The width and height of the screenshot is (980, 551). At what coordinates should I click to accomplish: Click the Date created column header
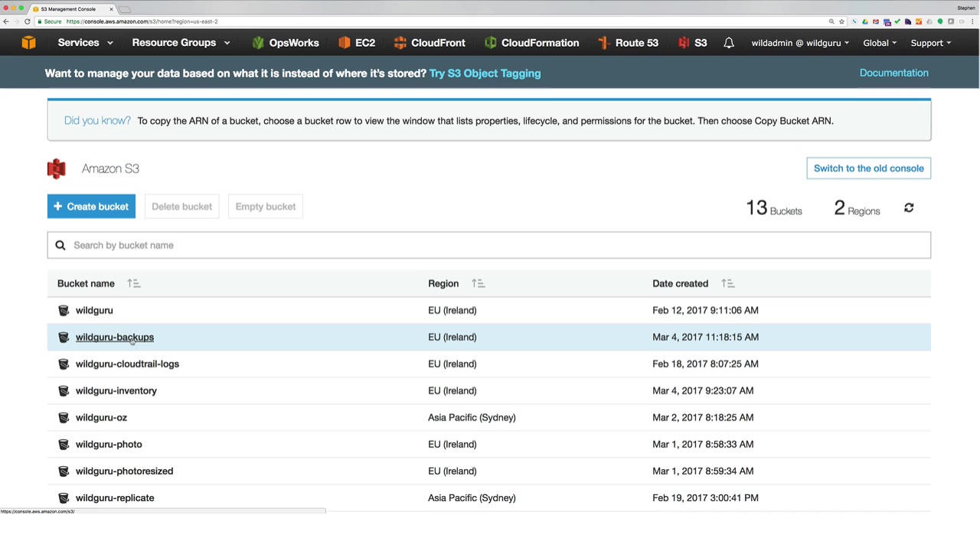click(681, 284)
